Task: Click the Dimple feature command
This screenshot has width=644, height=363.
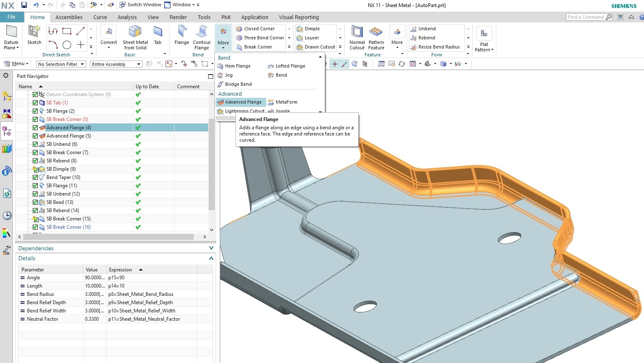Action: [x=308, y=29]
